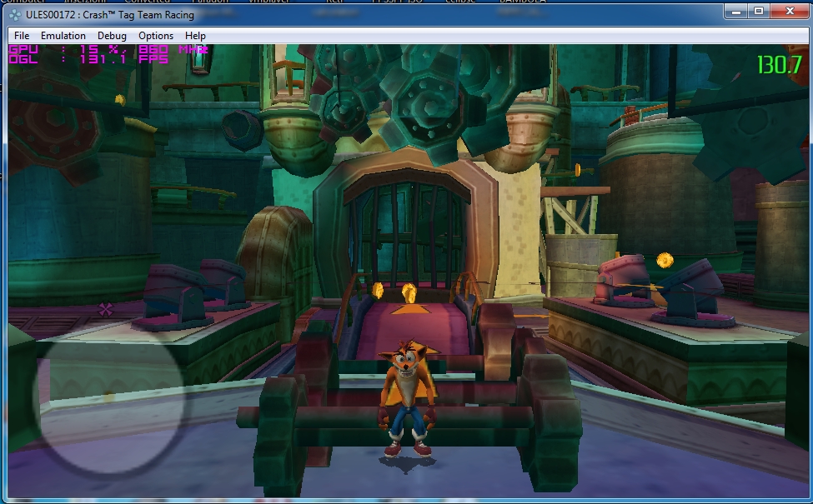Open the Emulation menu
Image resolution: width=813 pixels, height=504 pixels.
[63, 36]
